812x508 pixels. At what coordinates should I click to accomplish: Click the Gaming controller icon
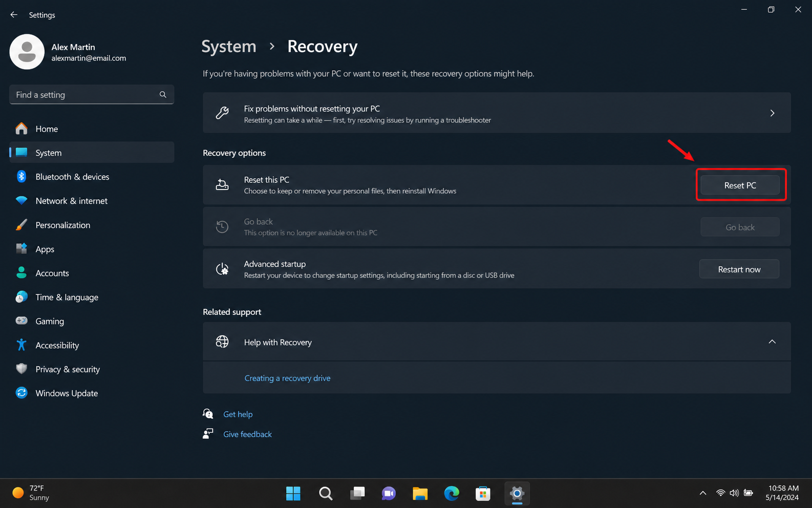click(x=22, y=321)
